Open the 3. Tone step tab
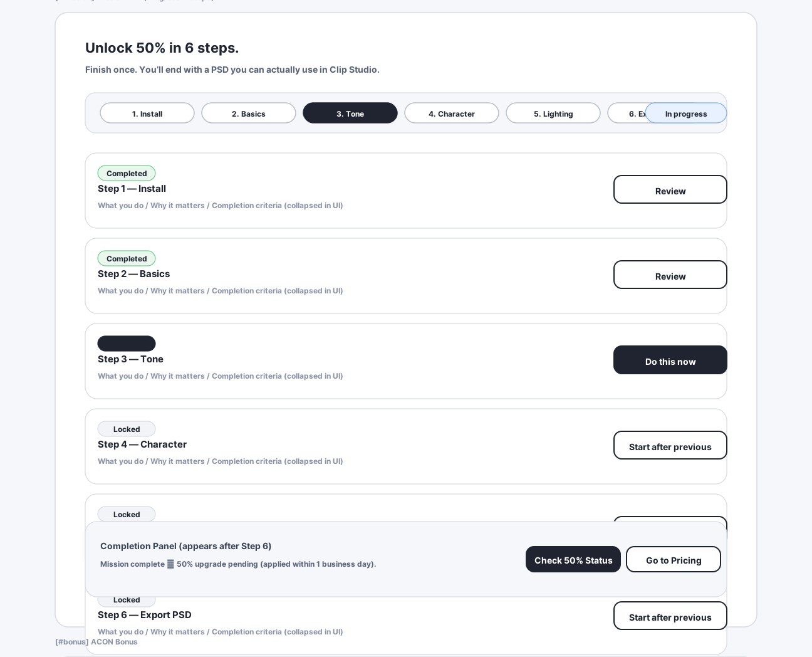Image resolution: width=812 pixels, height=657 pixels. [x=350, y=113]
